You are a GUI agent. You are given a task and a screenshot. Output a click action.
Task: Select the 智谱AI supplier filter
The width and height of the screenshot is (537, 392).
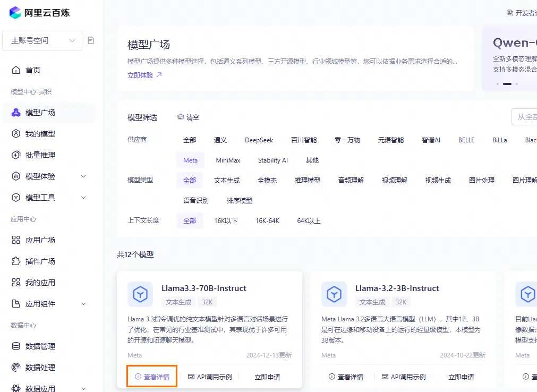pos(431,140)
